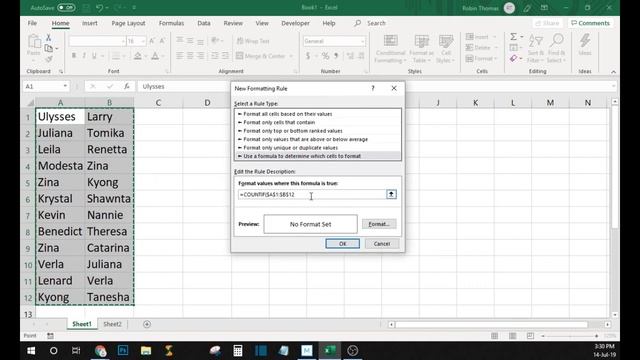
Task: Click the Insert cells button
Action: pos(478,37)
